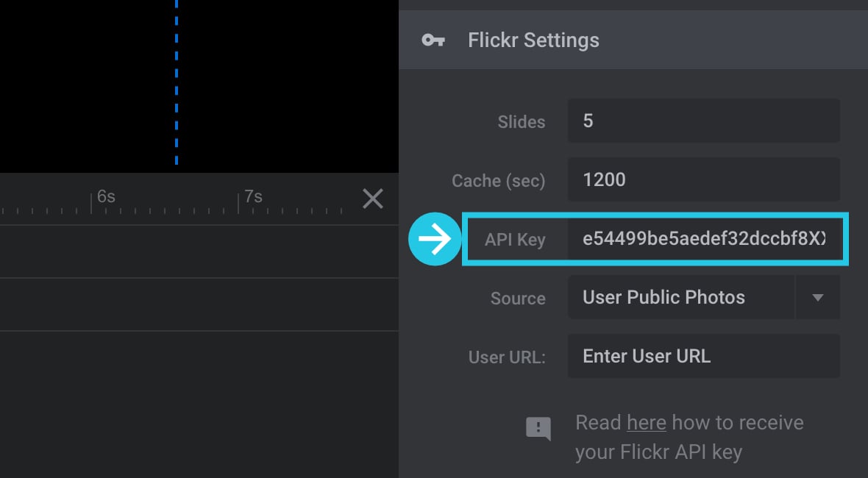Click the info speech bubble icon
Viewport: 868px width, 478px height.
(x=538, y=428)
